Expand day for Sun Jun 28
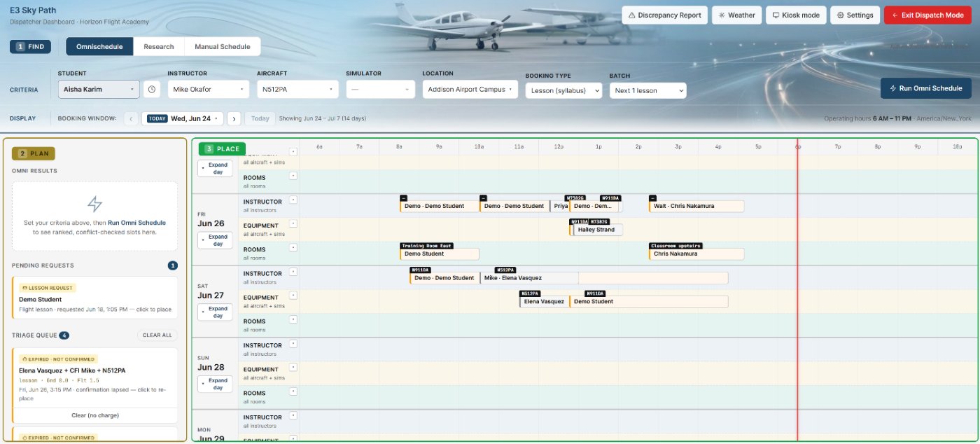The image size is (980, 444). (x=215, y=384)
